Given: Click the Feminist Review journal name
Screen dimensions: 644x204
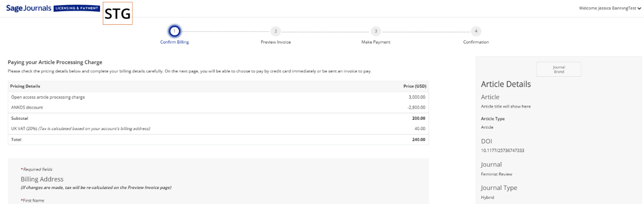Looking at the screenshot, I should coord(496,174).
